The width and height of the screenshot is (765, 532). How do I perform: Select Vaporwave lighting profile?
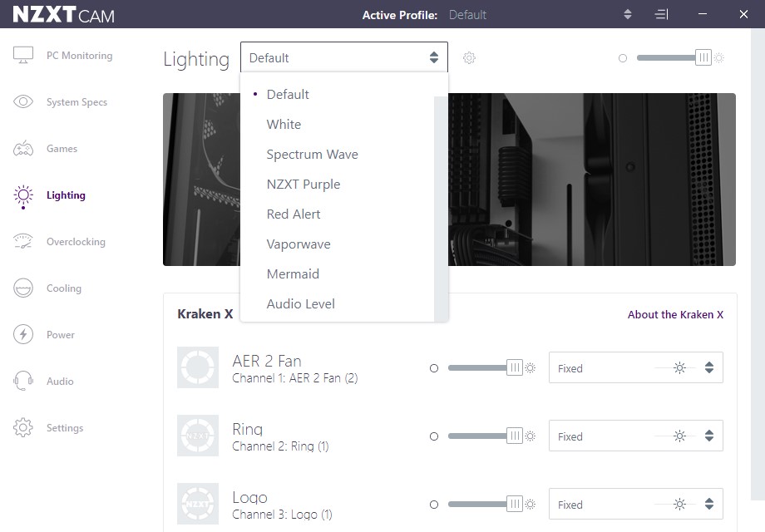337,244
